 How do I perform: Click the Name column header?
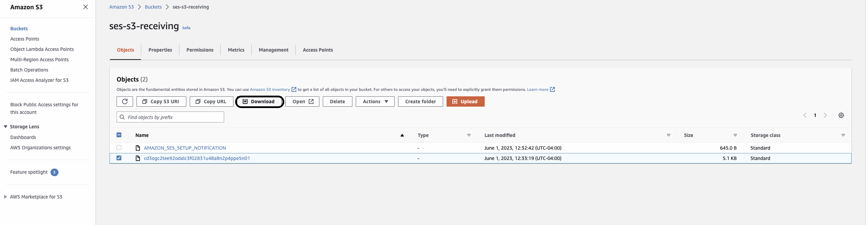(142, 135)
